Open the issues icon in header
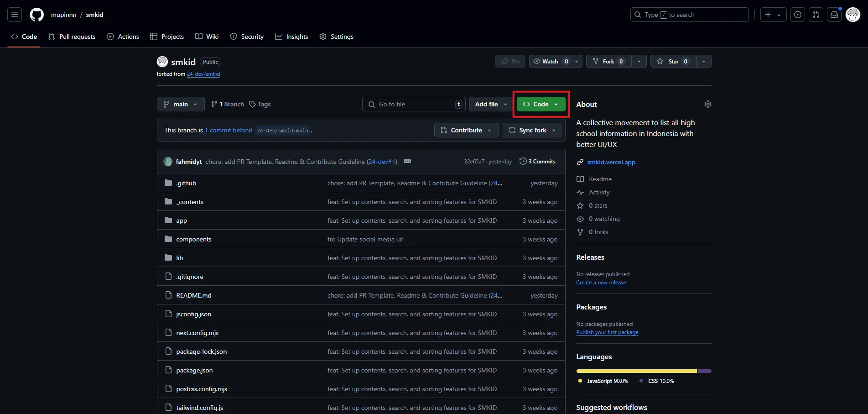 coord(798,15)
